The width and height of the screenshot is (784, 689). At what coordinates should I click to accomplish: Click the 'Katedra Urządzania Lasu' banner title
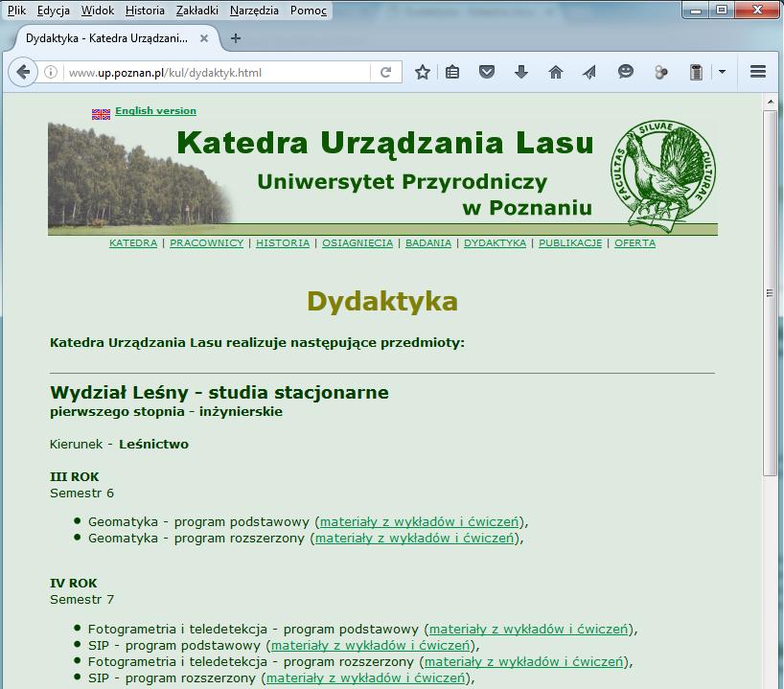[x=385, y=143]
